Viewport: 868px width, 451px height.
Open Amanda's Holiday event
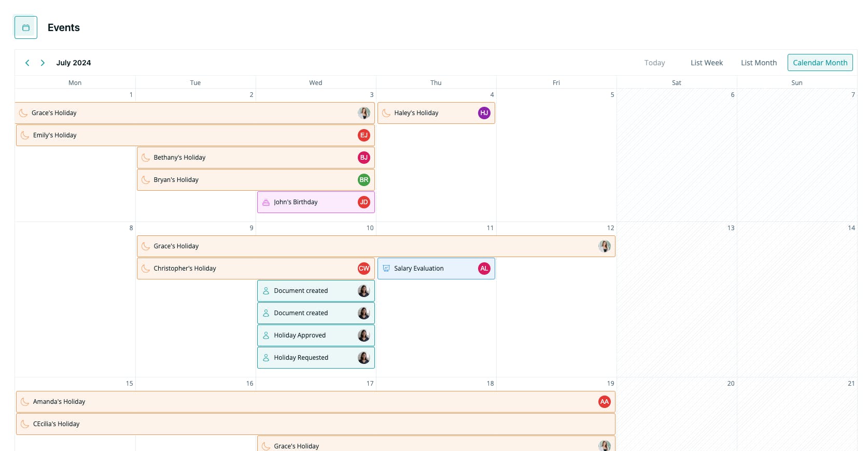tap(316, 402)
